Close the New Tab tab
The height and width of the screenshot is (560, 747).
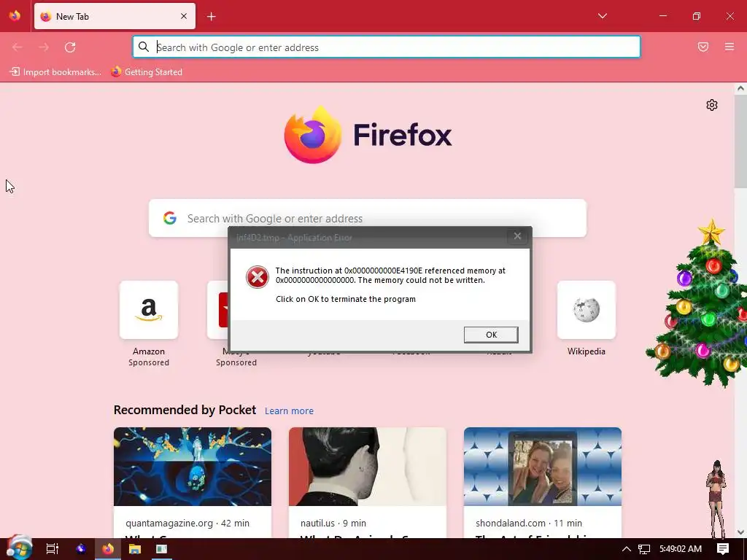184,16
